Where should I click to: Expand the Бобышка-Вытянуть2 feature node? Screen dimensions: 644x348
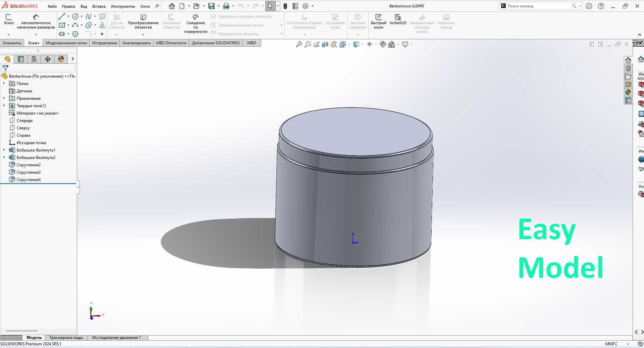click(4, 157)
